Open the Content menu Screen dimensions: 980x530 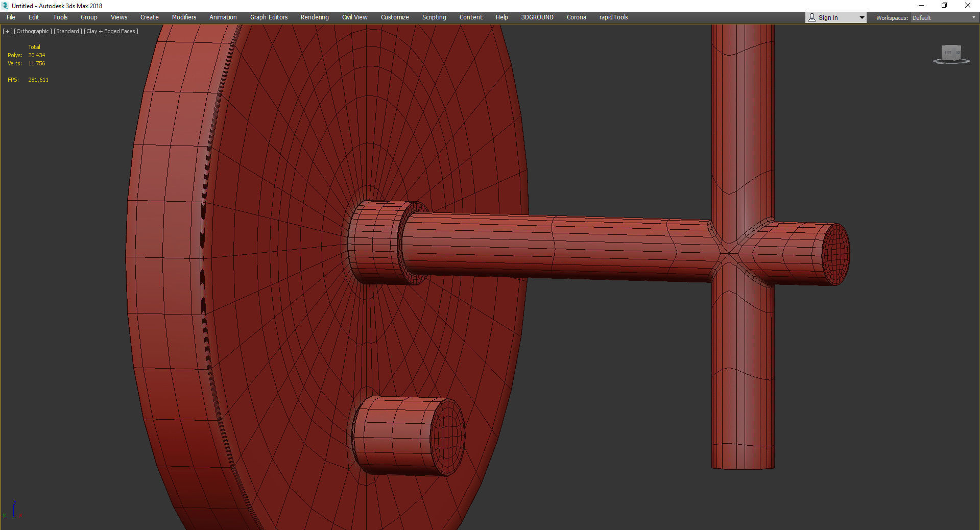(471, 17)
